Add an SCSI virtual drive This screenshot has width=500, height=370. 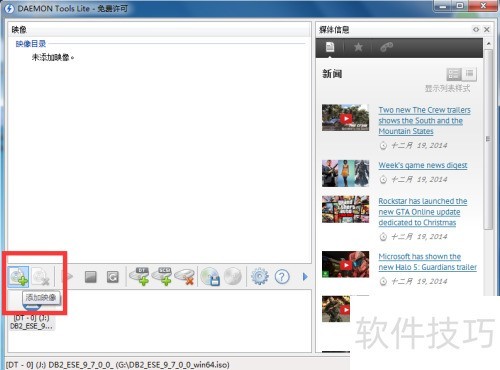[x=162, y=276]
